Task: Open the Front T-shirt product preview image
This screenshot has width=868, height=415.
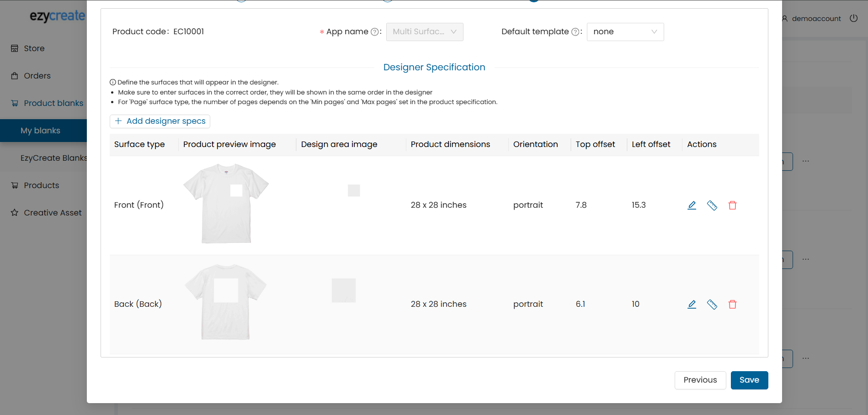Action: tap(226, 204)
